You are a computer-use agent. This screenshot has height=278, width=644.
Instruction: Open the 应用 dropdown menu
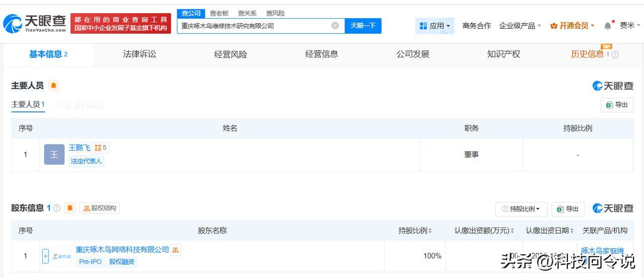coord(435,26)
